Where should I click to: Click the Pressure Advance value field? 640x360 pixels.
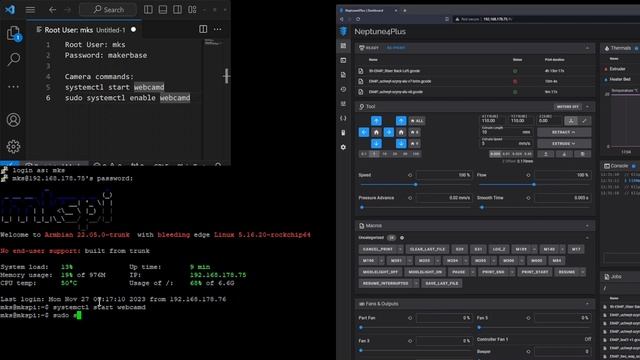443,198
